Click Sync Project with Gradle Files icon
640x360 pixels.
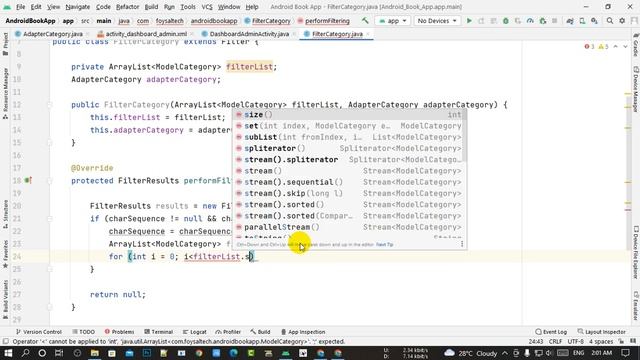point(570,21)
